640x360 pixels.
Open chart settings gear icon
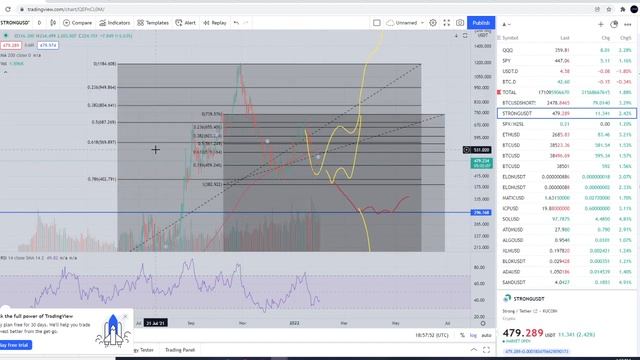[433, 23]
